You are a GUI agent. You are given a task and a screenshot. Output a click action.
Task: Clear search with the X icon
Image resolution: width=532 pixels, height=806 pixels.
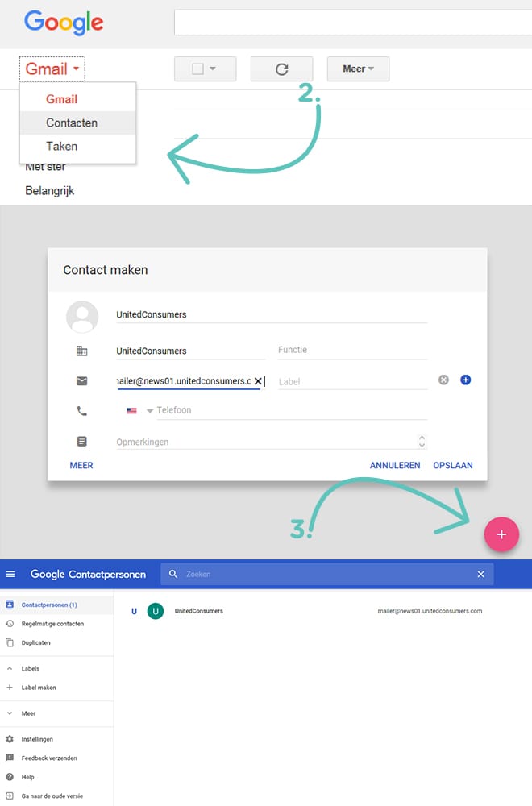coord(480,574)
